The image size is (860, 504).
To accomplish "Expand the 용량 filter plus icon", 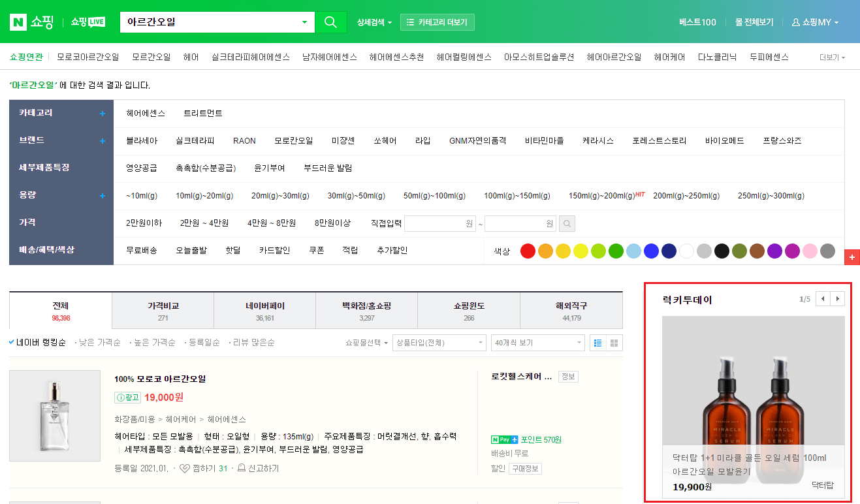I will (x=103, y=196).
